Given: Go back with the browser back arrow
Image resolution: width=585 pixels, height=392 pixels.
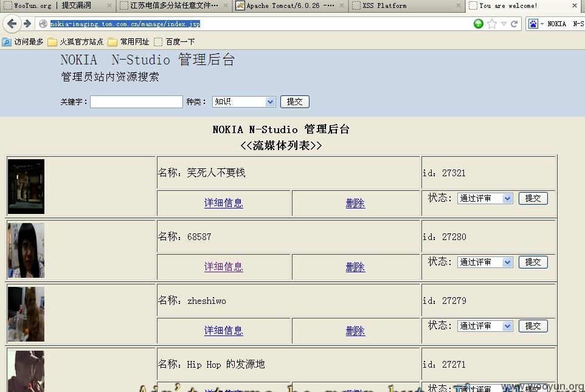Looking at the screenshot, I should pyautogui.click(x=12, y=24).
